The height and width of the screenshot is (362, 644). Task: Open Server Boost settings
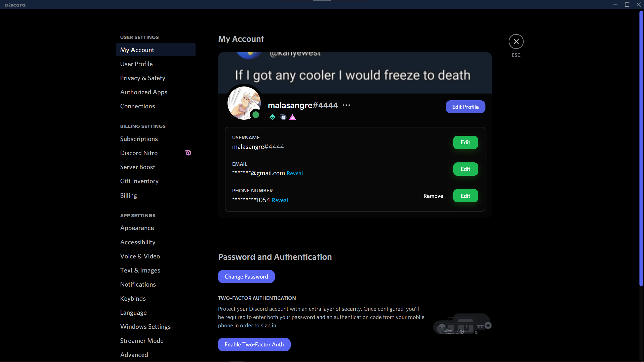pos(156,167)
